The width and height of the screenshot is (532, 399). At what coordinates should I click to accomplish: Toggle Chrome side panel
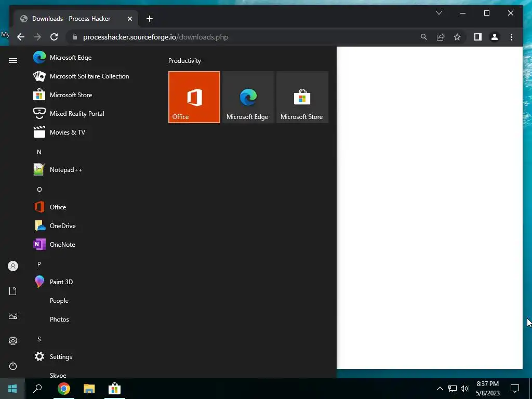pos(478,37)
